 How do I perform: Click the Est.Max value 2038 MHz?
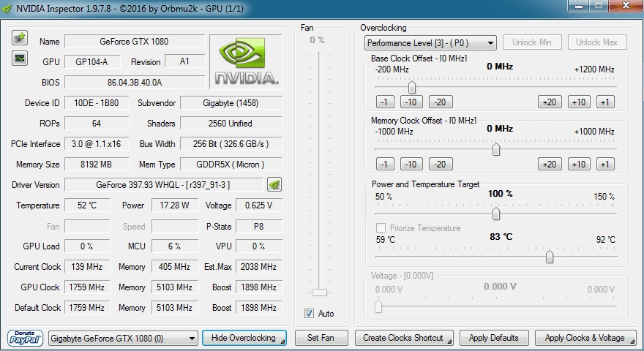(x=259, y=267)
